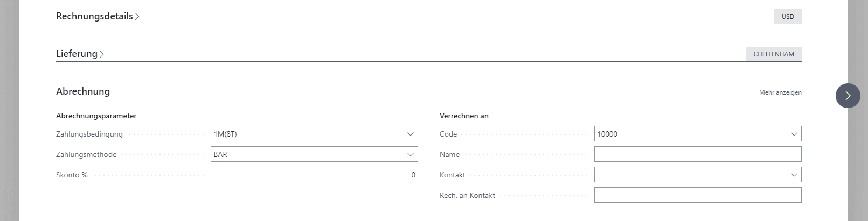The width and height of the screenshot is (868, 221).
Task: Click the Name input field
Action: (697, 154)
